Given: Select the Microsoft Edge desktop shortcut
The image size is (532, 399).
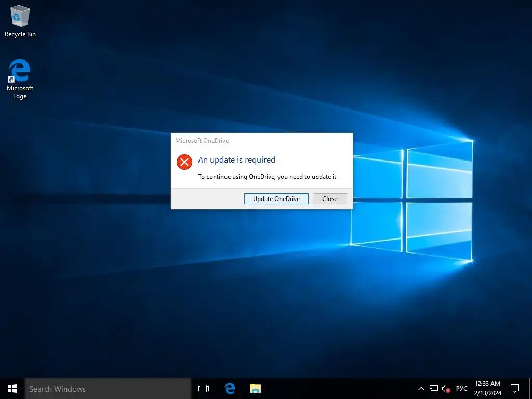Looking at the screenshot, I should pos(20,79).
